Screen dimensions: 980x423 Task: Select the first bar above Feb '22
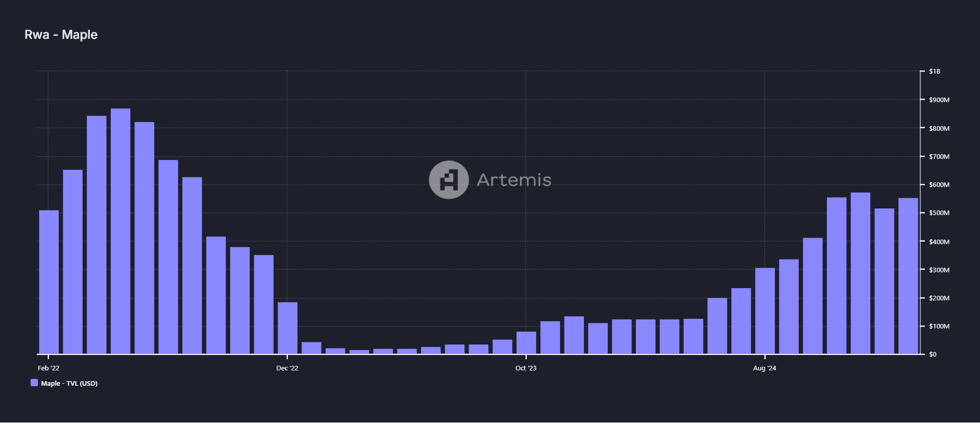pyautogui.click(x=49, y=282)
